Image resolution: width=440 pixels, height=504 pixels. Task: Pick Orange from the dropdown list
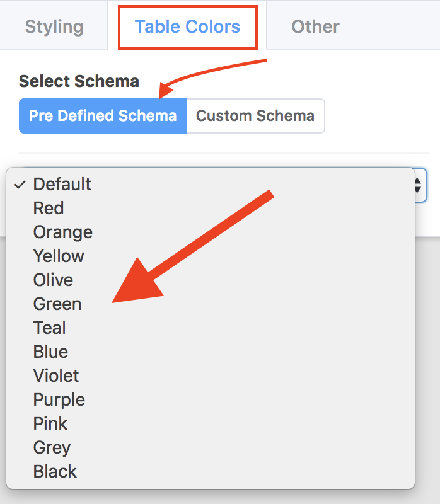[x=62, y=232]
